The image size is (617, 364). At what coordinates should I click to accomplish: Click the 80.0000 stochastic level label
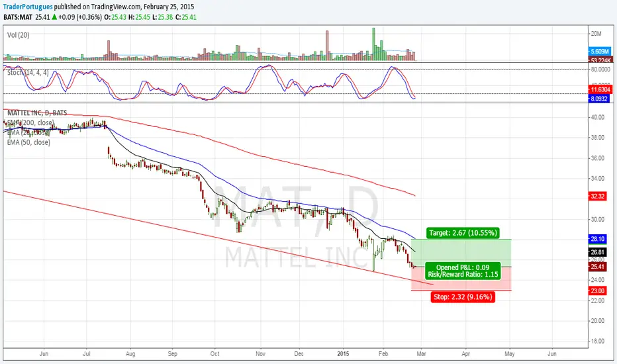(x=600, y=69)
